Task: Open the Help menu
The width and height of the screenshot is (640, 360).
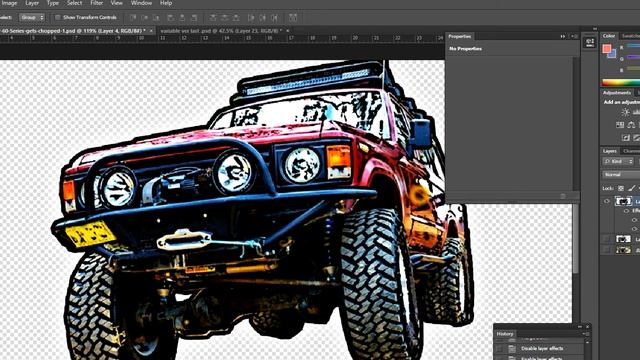Action: [x=166, y=3]
